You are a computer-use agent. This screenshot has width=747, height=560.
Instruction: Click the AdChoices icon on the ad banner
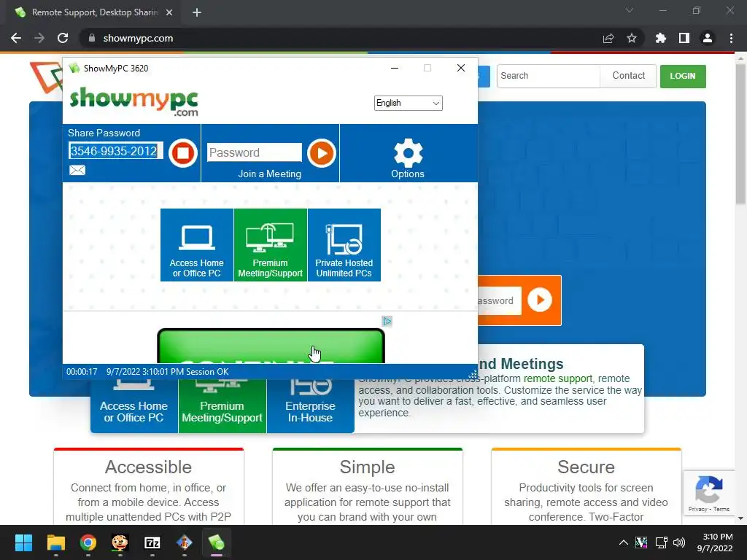[x=387, y=322]
